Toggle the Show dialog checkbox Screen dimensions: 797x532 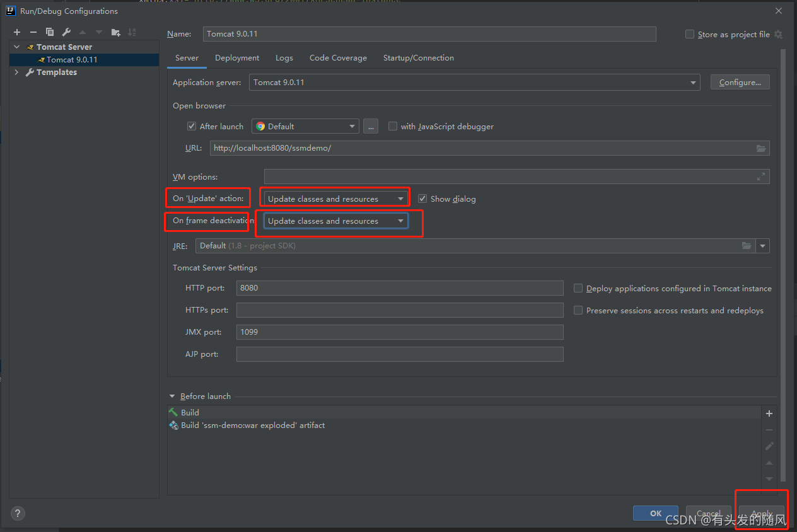coord(422,199)
